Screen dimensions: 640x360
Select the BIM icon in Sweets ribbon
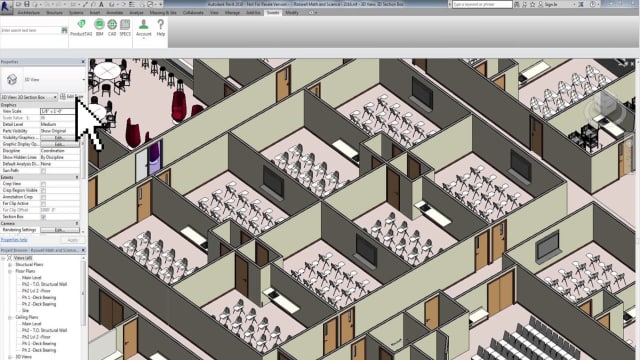click(99, 28)
